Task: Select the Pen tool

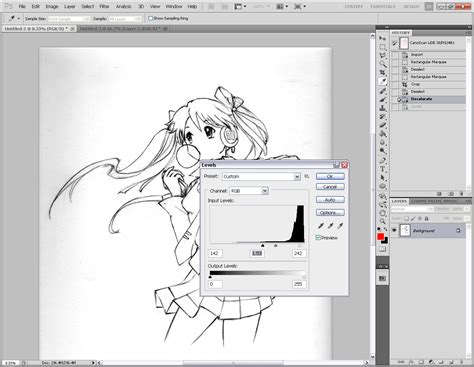Action: click(x=383, y=161)
